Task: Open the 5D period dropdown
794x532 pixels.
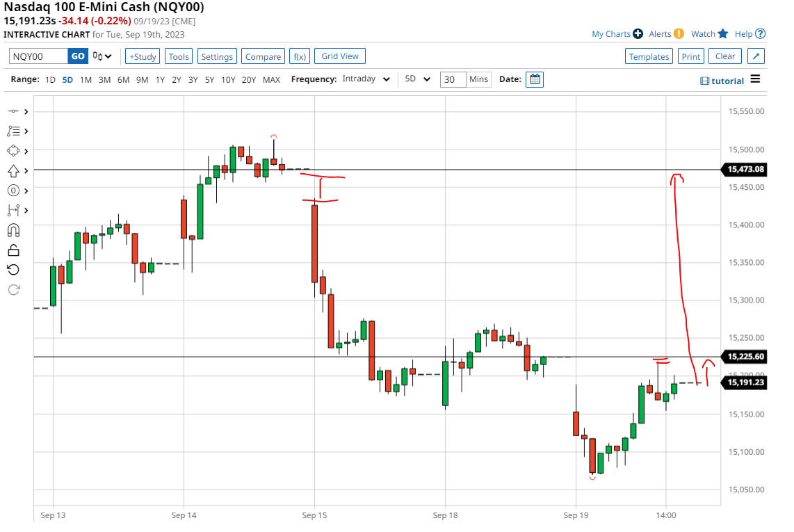Action: pyautogui.click(x=417, y=79)
